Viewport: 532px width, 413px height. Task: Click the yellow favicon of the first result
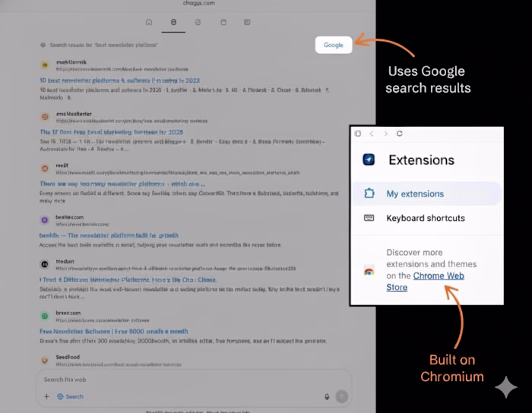pyautogui.click(x=45, y=65)
